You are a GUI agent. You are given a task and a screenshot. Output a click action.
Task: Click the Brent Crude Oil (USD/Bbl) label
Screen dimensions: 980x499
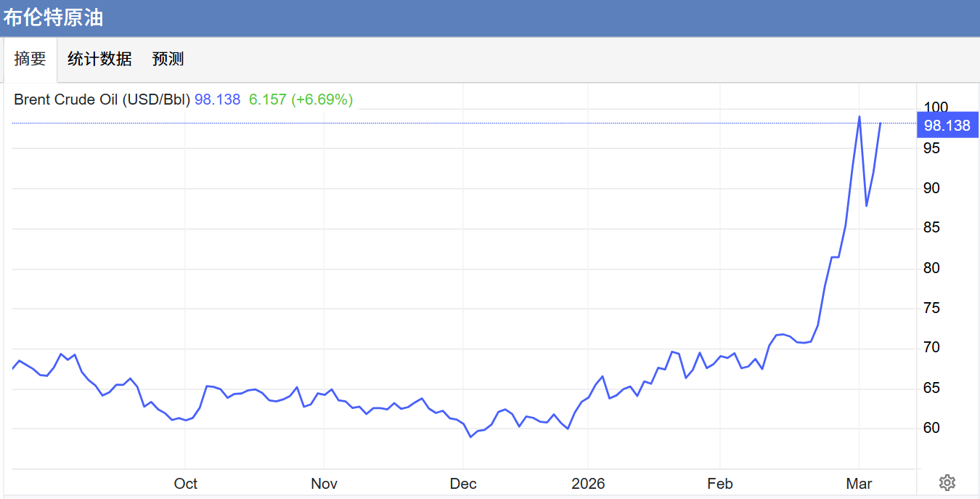(x=102, y=100)
